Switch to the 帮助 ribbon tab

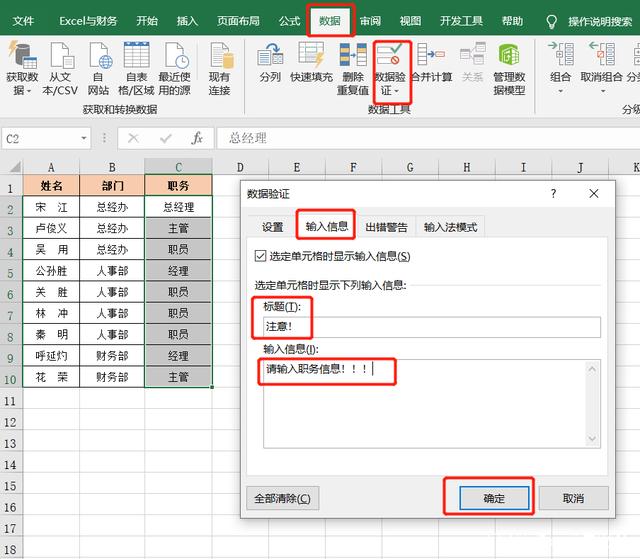pyautogui.click(x=512, y=21)
